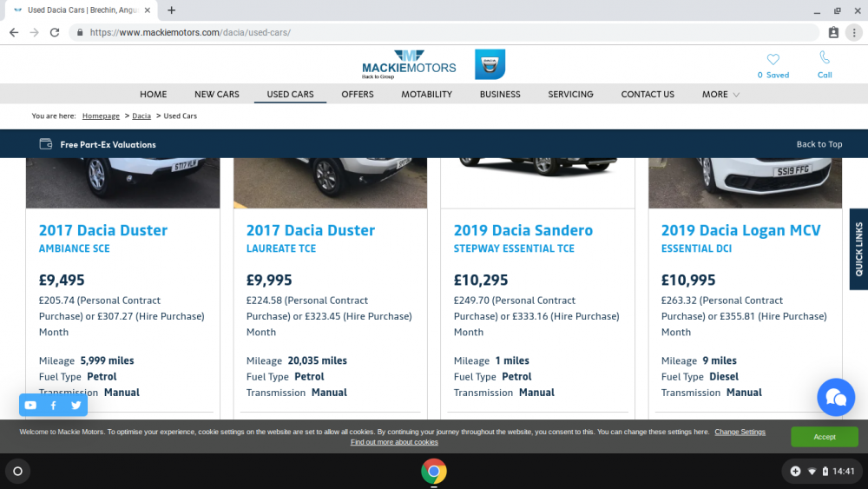
Task: Open the ChromeOS launcher button
Action: (17, 472)
